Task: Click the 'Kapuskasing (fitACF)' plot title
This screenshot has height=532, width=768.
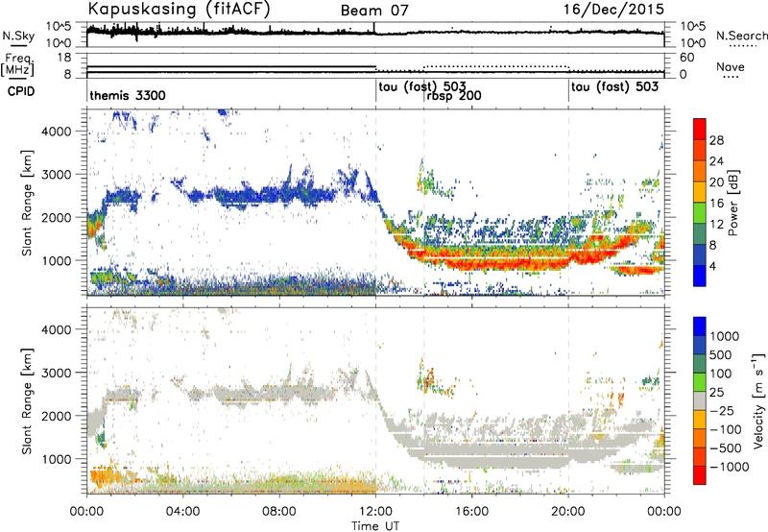Action: pos(179,10)
